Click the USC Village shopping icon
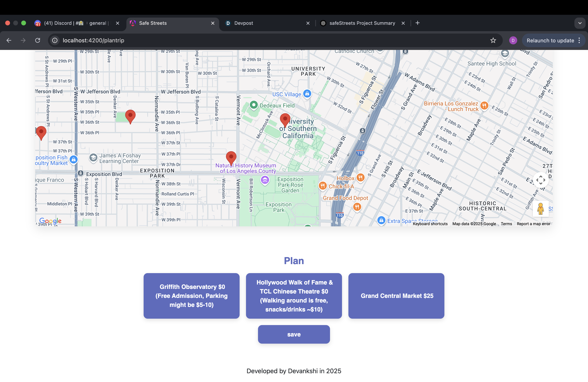The width and height of the screenshot is (588, 382). (307, 94)
